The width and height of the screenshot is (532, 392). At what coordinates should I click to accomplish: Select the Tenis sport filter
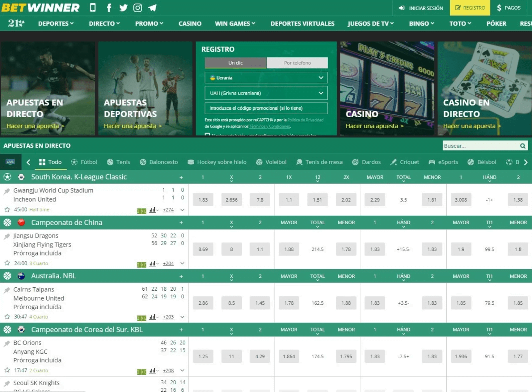[118, 162]
